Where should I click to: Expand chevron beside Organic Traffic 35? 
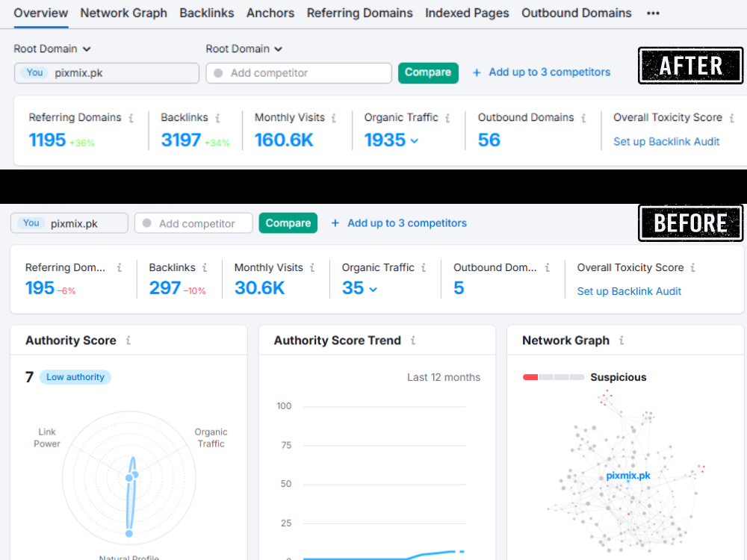[x=373, y=289]
